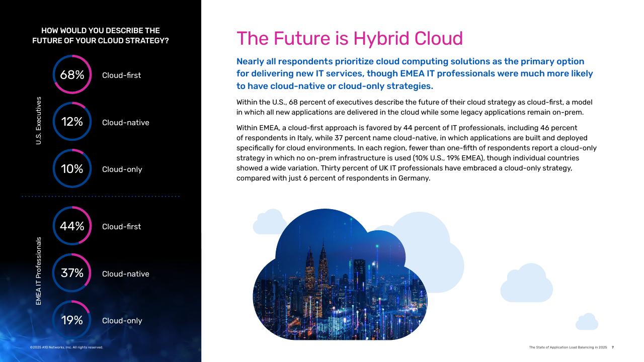
Task: Click the 12% donut chart
Action: click(x=72, y=122)
